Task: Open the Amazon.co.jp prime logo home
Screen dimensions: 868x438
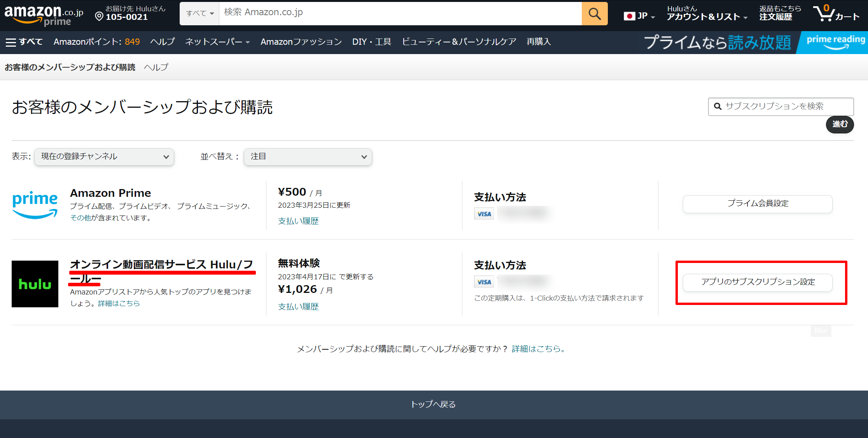Action: tap(44, 15)
